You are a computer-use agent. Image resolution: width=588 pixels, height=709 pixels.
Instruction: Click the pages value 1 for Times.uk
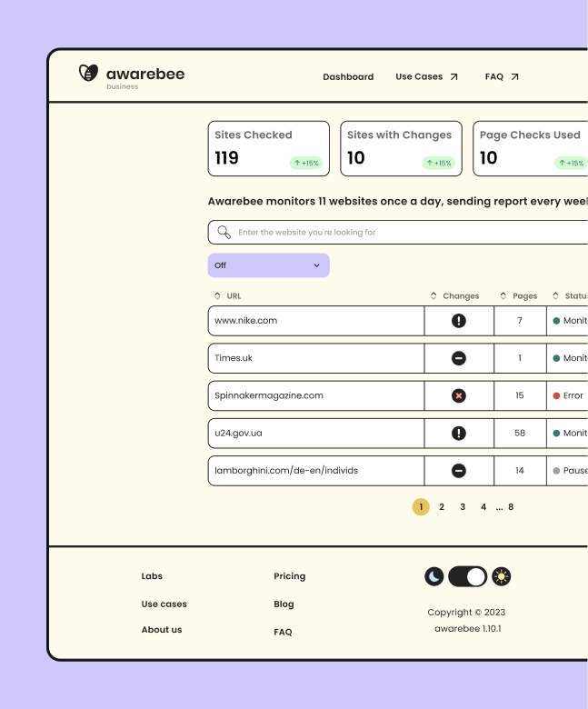tap(520, 358)
